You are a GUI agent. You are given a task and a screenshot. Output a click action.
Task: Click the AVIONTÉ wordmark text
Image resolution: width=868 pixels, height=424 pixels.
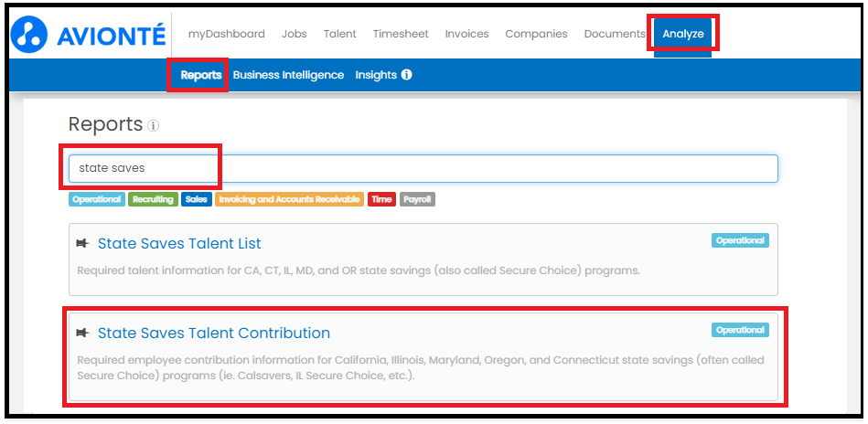[112, 36]
